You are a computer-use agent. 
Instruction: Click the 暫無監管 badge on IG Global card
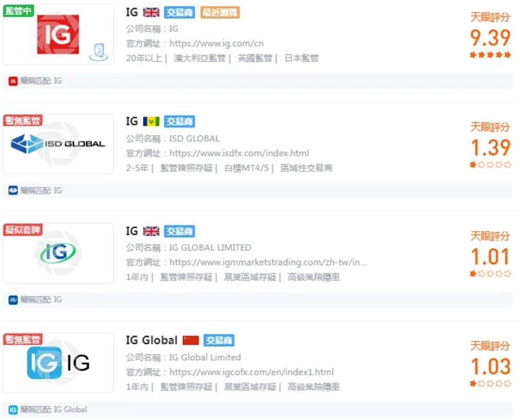pyautogui.click(x=23, y=339)
